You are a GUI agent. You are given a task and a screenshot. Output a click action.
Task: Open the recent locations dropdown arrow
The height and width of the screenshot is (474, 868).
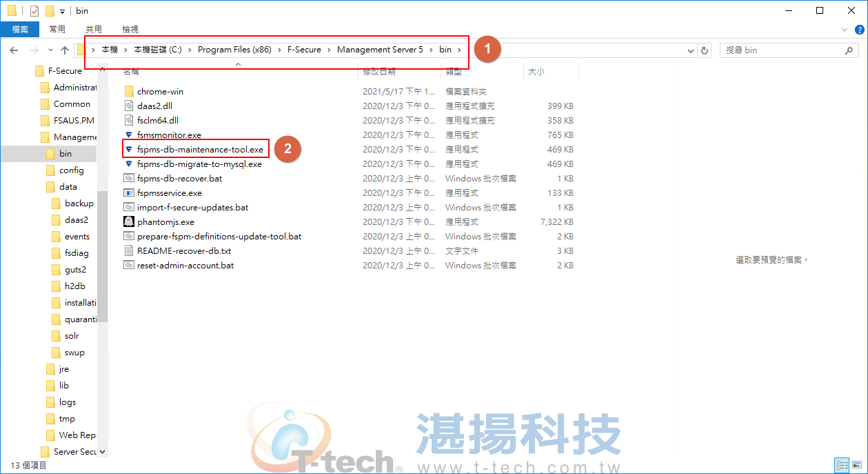[50, 50]
